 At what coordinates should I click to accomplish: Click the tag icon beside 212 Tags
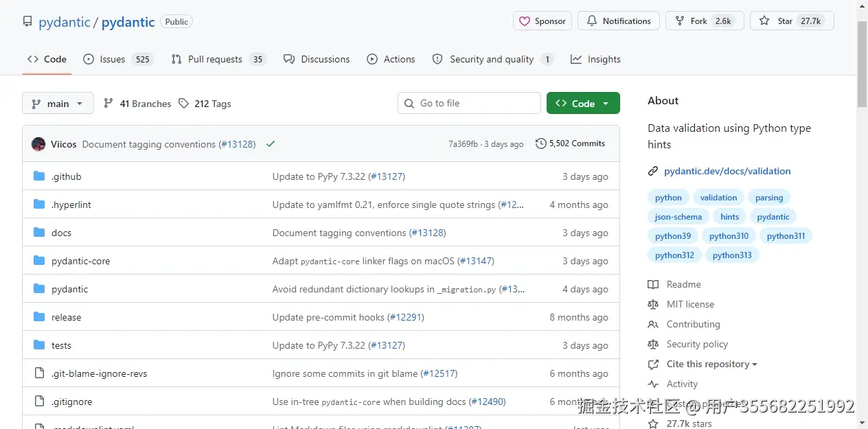point(183,104)
